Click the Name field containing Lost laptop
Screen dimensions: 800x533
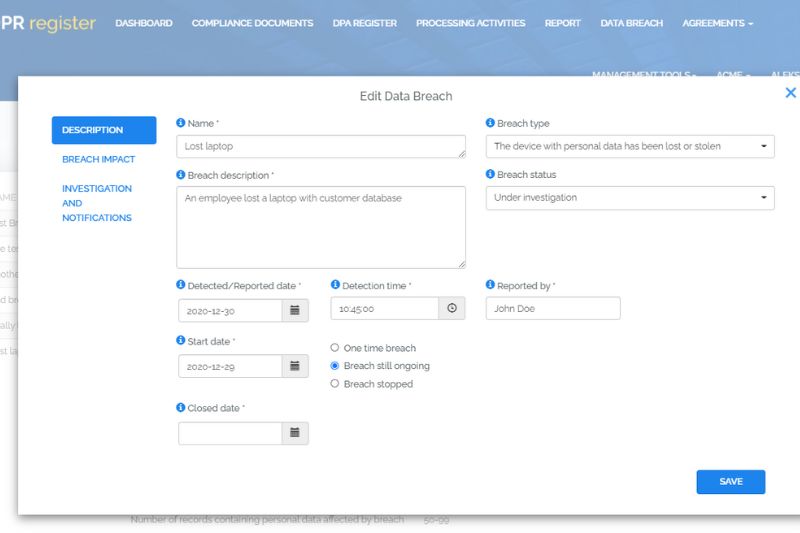[x=321, y=146]
